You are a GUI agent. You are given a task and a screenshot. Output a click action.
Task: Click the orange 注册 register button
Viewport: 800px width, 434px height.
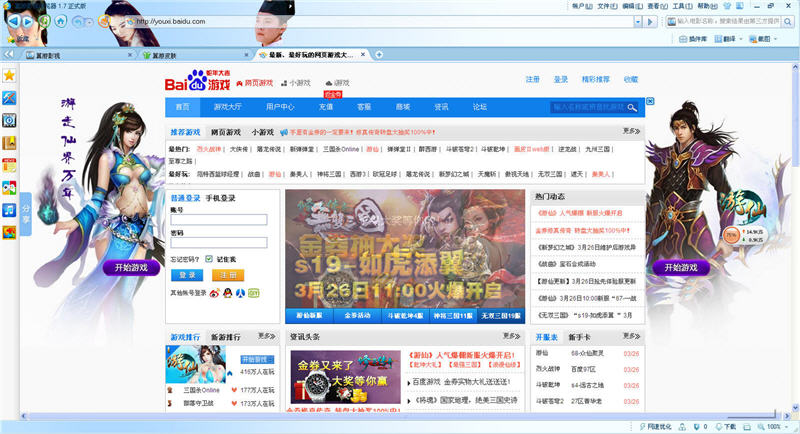[228, 275]
